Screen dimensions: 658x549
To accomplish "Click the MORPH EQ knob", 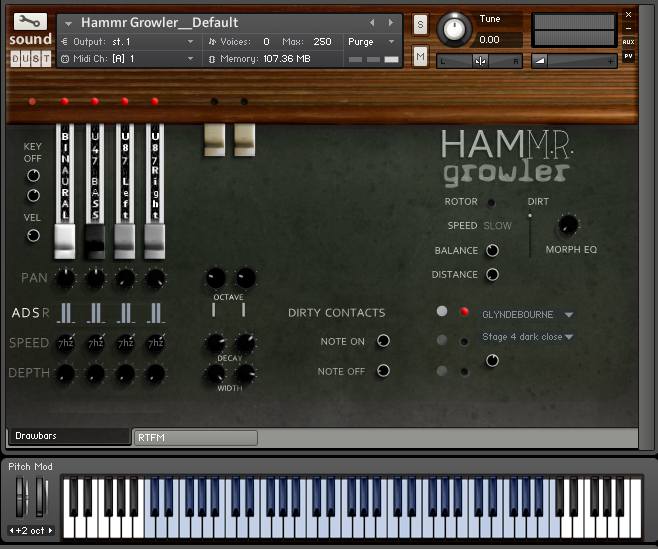I will click(568, 225).
